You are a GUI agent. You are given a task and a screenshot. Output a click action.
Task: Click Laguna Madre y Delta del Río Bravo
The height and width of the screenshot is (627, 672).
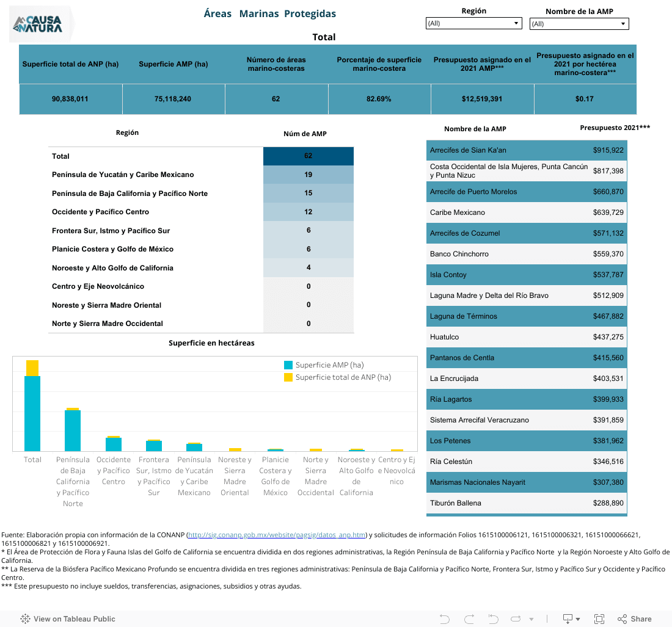point(526,295)
